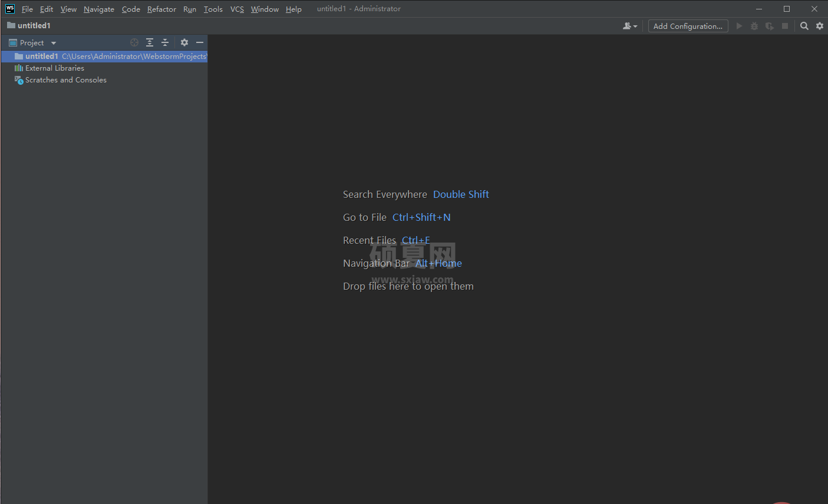Open the user account dropdown icon
This screenshot has height=504, width=828.
630,26
